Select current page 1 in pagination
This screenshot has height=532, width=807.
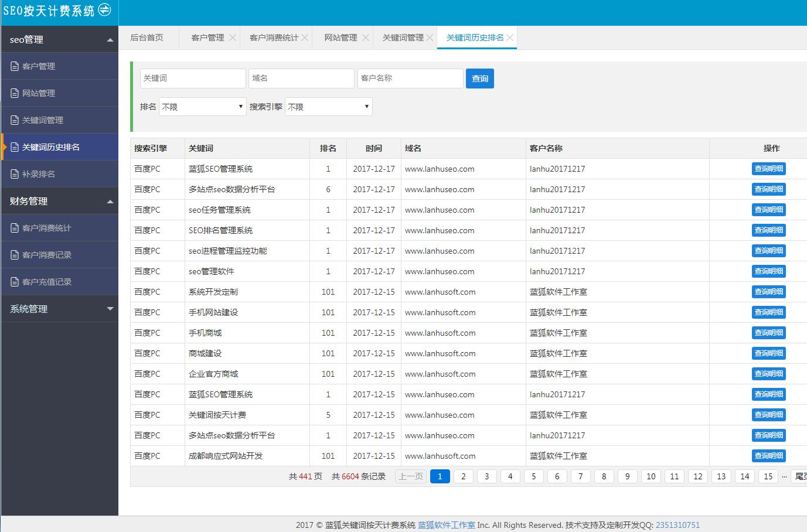tap(440, 476)
